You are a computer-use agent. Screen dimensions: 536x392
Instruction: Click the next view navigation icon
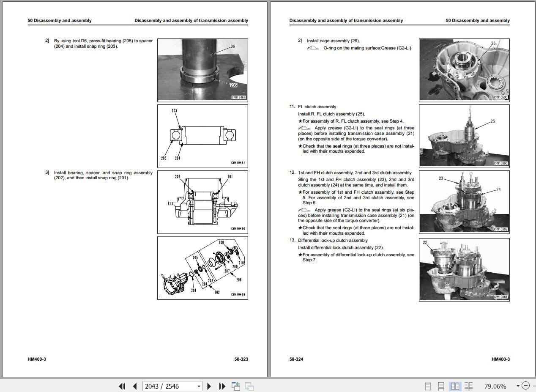coord(249,386)
